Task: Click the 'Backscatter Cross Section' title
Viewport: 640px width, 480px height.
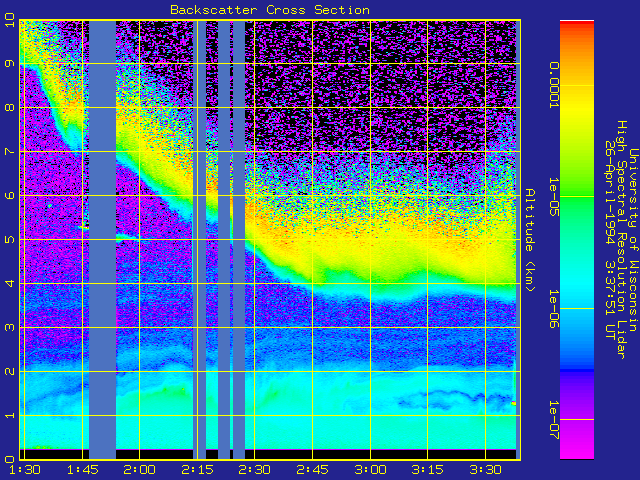Action: (x=270, y=10)
